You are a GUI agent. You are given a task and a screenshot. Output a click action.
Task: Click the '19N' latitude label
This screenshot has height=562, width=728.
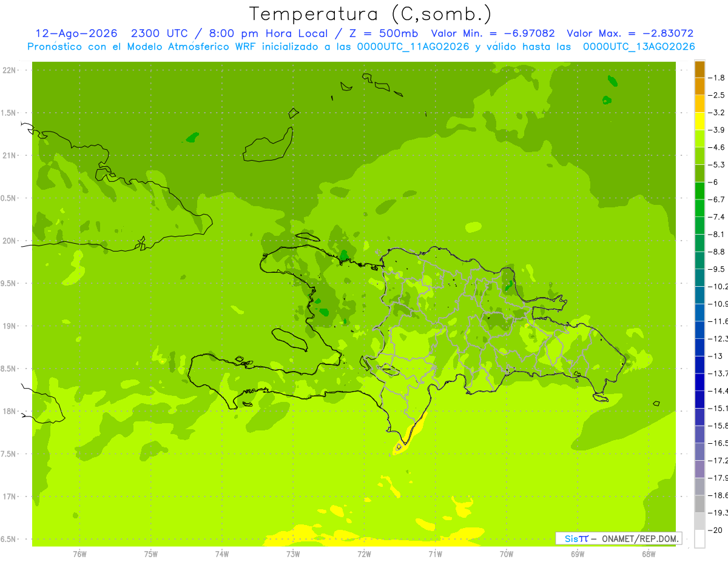[x=10, y=326]
